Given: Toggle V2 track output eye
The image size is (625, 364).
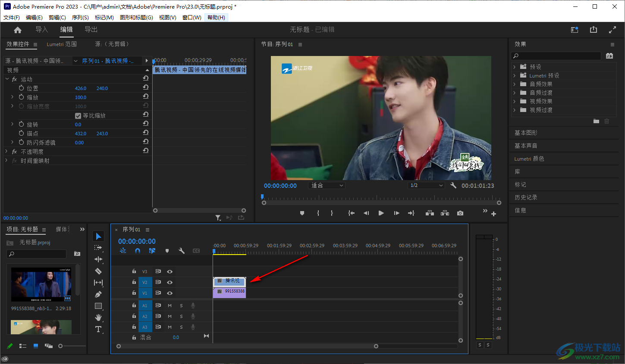Looking at the screenshot, I should click(x=170, y=283).
